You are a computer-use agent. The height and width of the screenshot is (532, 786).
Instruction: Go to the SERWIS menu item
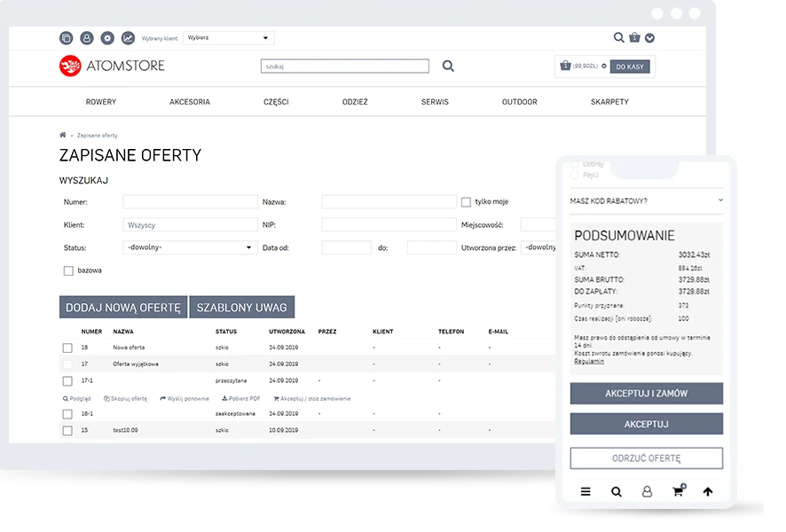pos(435,102)
